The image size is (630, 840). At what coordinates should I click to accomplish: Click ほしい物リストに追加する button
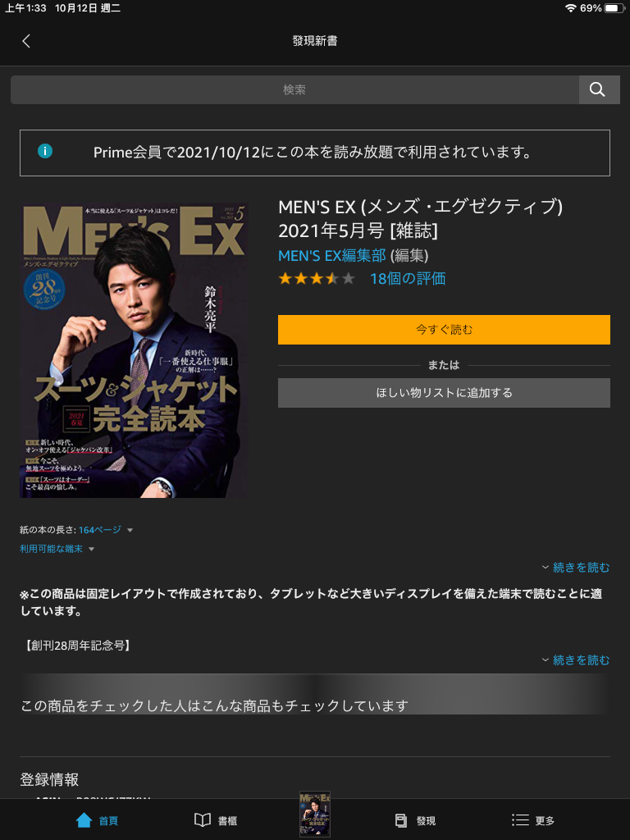pyautogui.click(x=444, y=393)
